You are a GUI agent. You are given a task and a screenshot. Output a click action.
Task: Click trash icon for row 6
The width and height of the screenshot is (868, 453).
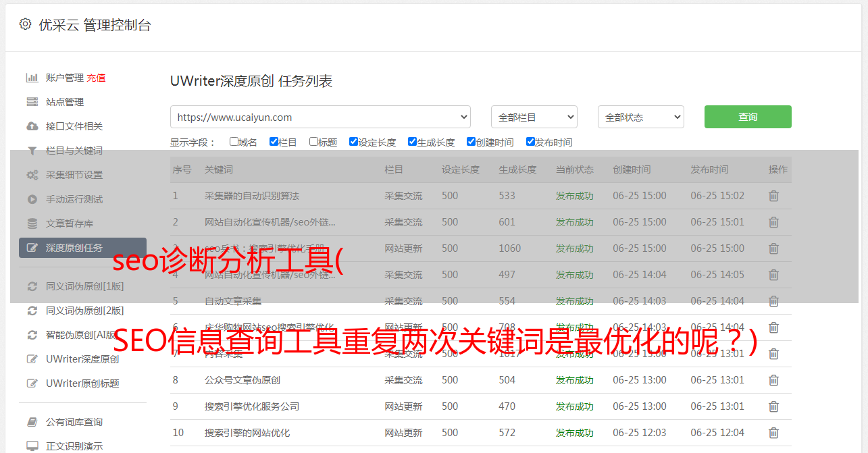point(773,327)
